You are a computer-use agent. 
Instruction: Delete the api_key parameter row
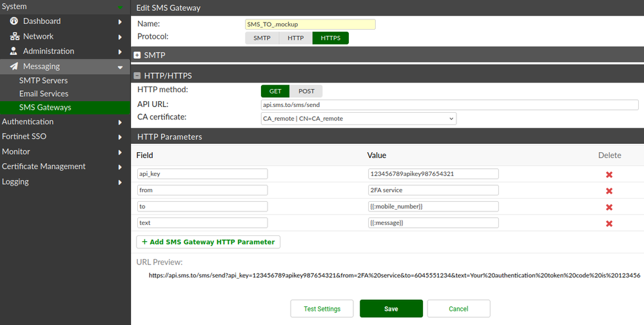pyautogui.click(x=609, y=175)
